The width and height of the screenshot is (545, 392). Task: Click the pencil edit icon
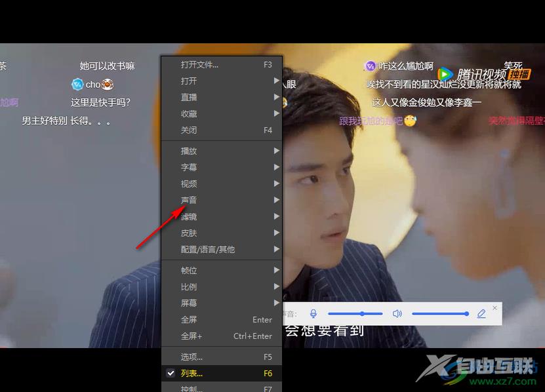481,314
